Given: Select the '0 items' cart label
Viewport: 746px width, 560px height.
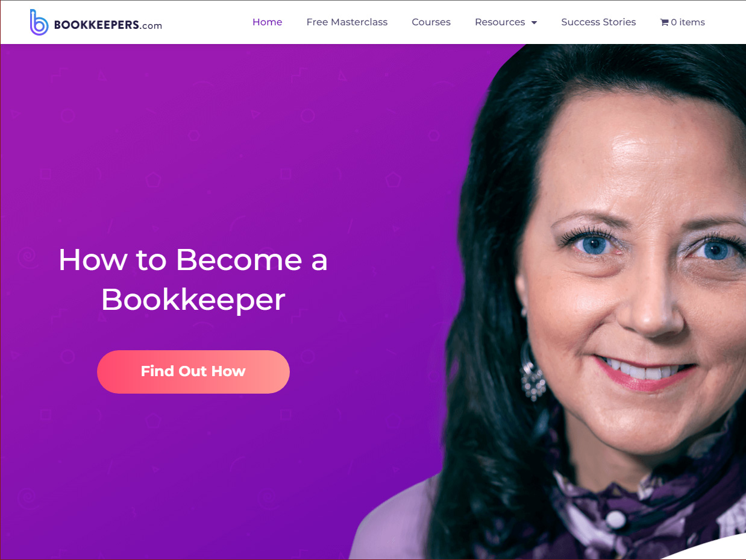Looking at the screenshot, I should pos(688,22).
